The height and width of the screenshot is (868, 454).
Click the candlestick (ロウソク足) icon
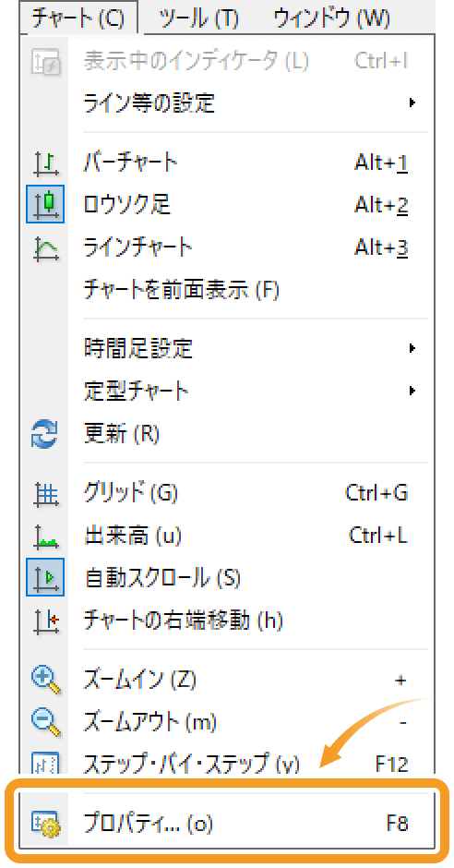coord(45,204)
